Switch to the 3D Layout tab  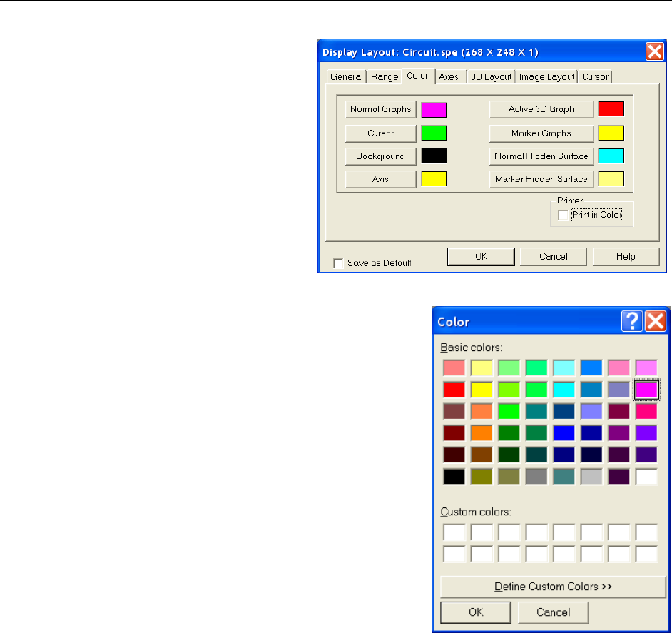click(x=491, y=77)
